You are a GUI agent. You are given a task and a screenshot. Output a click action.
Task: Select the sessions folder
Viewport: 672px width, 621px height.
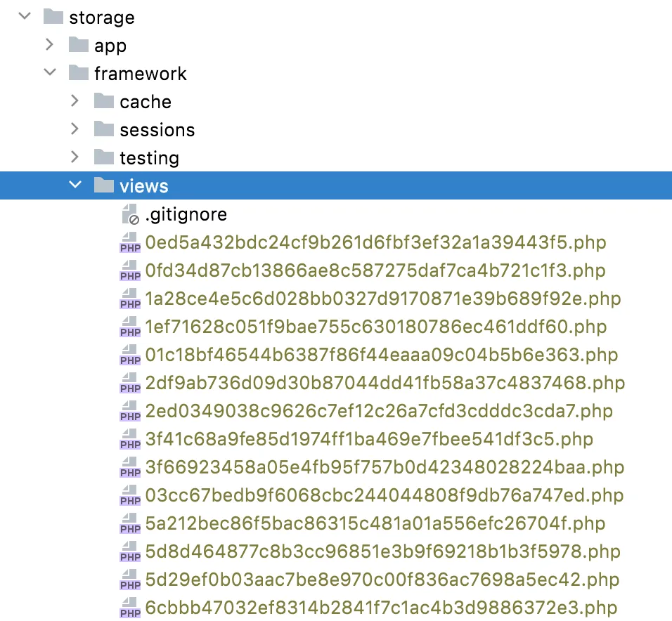point(157,130)
